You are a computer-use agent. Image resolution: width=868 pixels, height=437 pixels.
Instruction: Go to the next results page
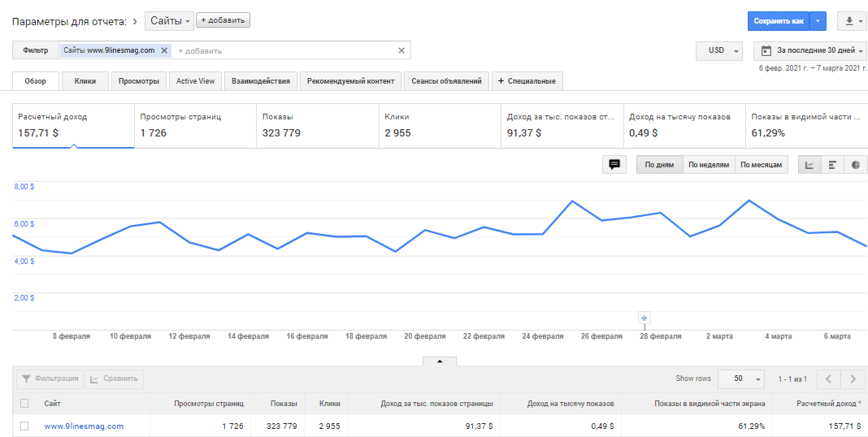click(x=852, y=379)
